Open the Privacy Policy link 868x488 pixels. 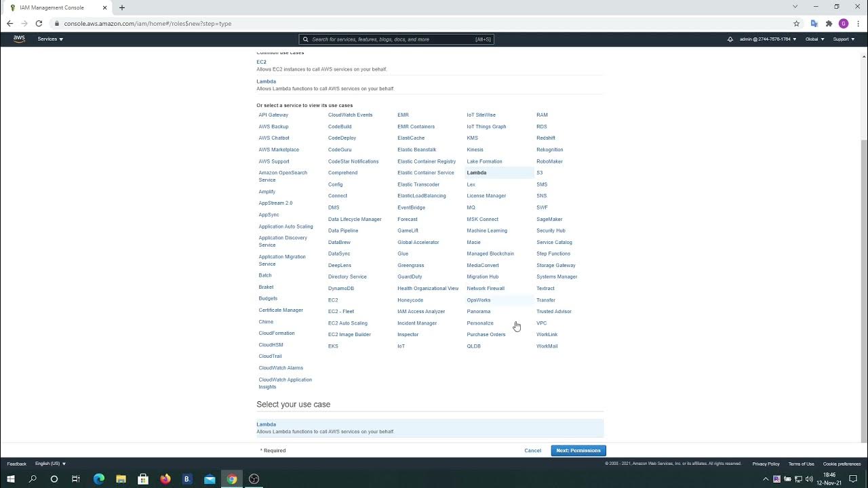(x=766, y=464)
